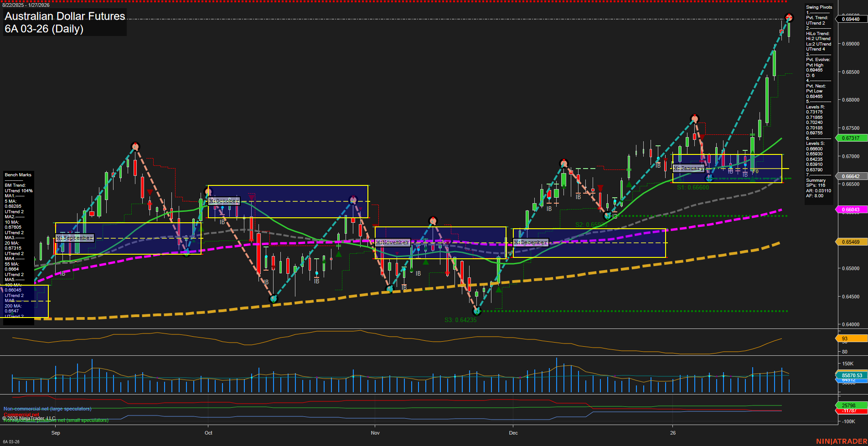Click the magenta 0.66043 price axis marker
This screenshot has height=446, width=868.
click(851, 209)
